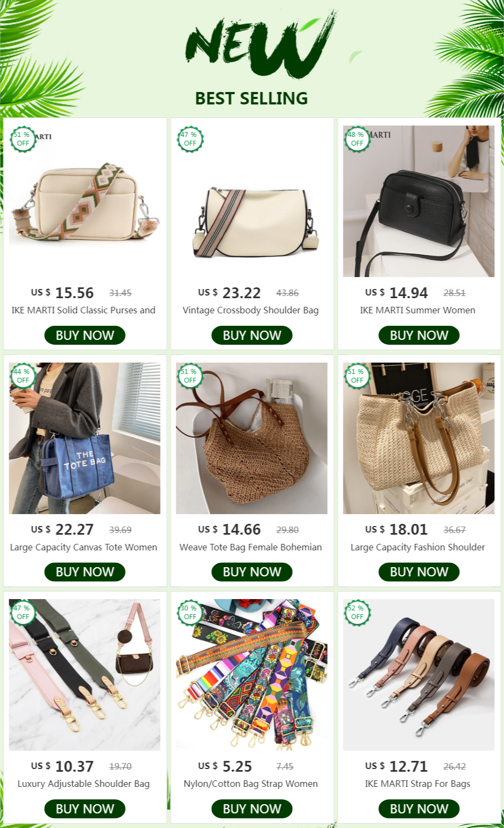Viewport: 504px width, 828px height.
Task: Click the NEW Best Selling header banner
Action: tap(252, 58)
